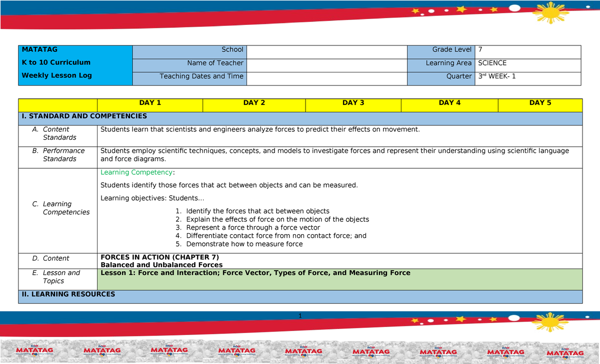
Task: Click the white oval on the top banner
Action: pyautogui.click(x=514, y=7)
